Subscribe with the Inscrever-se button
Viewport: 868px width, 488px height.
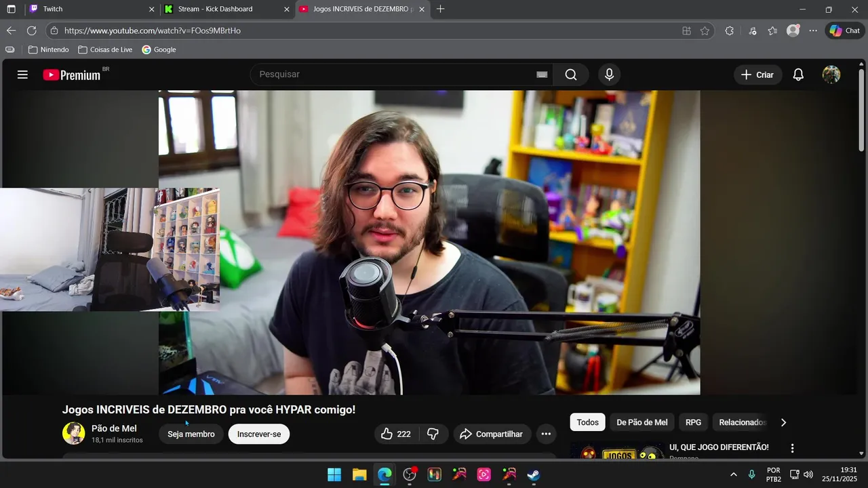[259, 434]
